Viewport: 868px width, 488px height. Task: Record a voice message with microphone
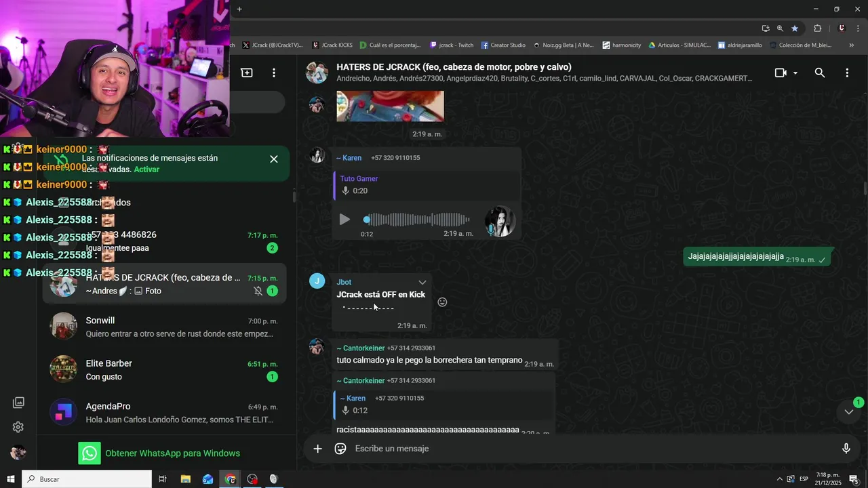pyautogui.click(x=846, y=449)
